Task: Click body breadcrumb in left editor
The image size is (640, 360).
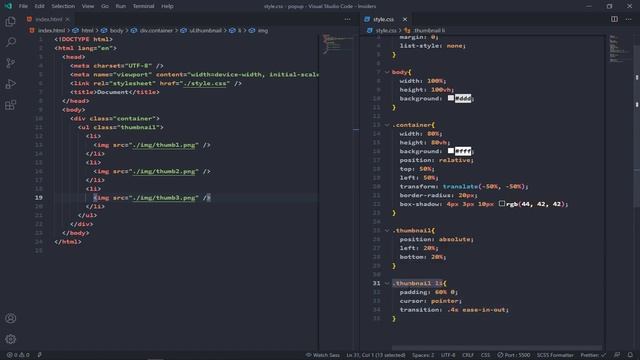Action: point(116,30)
